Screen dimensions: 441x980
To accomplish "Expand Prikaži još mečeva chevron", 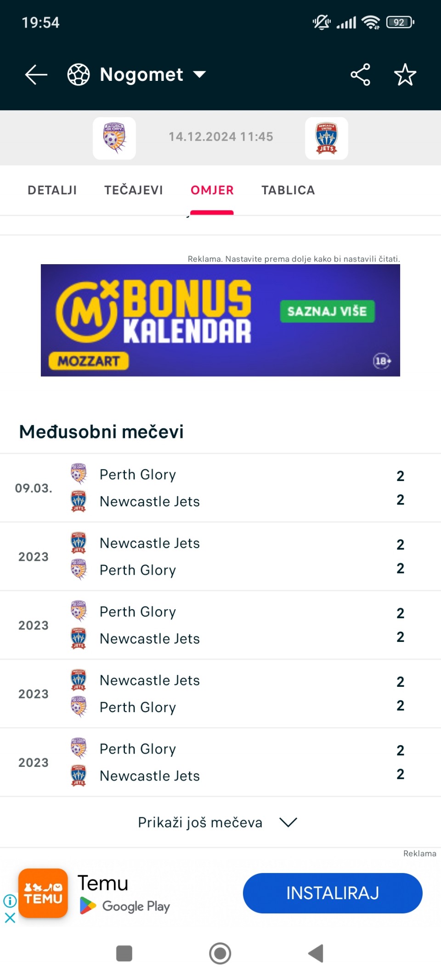I will 288,822.
